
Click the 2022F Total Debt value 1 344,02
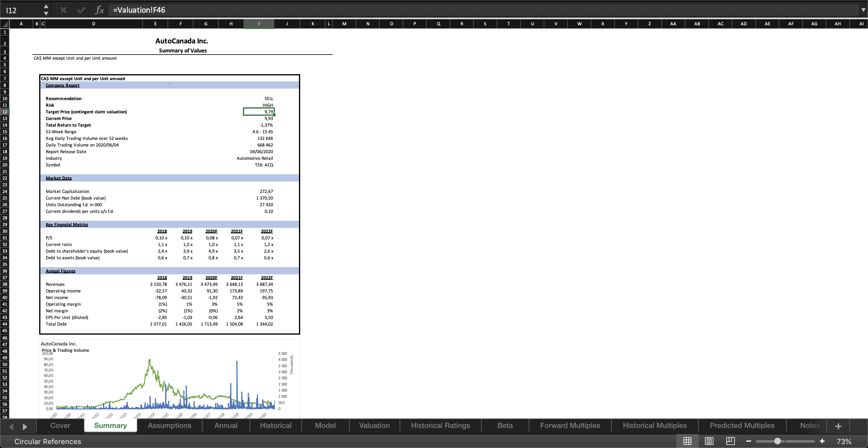265,324
